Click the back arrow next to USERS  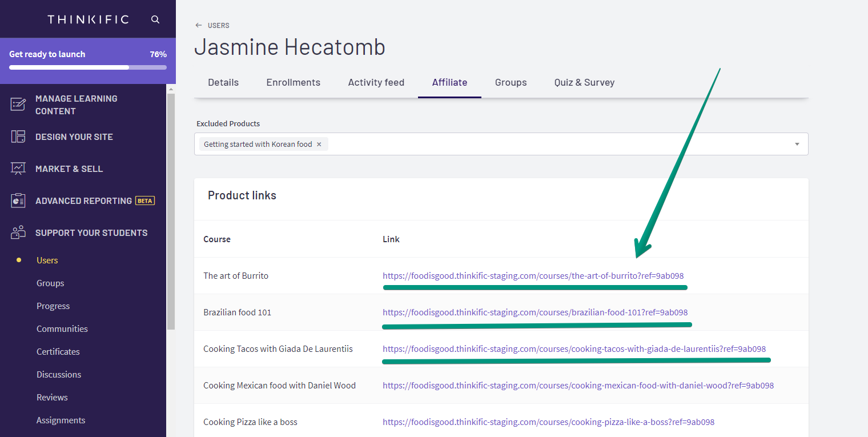(198, 25)
